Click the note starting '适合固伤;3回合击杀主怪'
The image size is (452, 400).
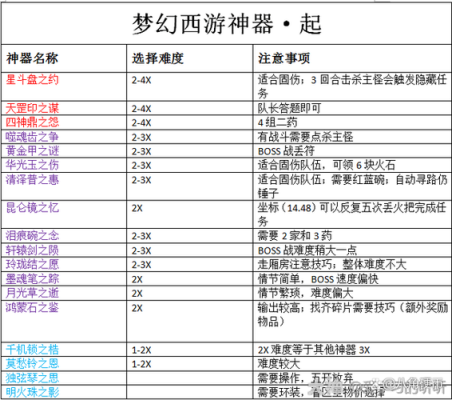point(352,86)
